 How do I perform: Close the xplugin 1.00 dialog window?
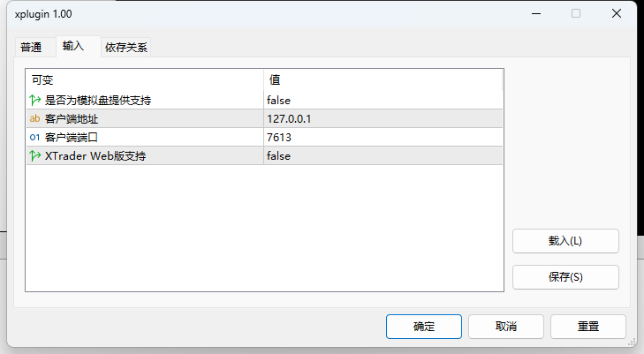click(x=616, y=13)
